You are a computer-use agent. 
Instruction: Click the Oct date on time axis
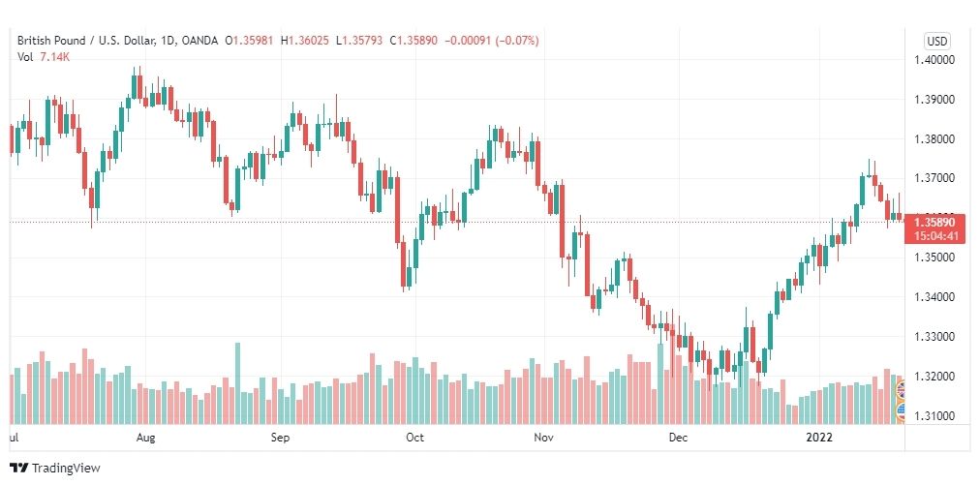click(x=415, y=438)
